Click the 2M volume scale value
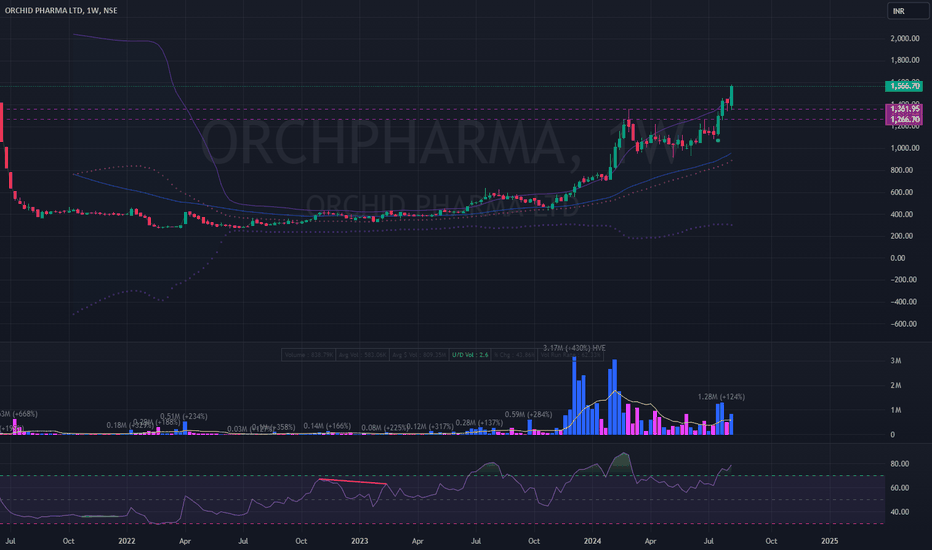This screenshot has height=550, width=932. 895,385
